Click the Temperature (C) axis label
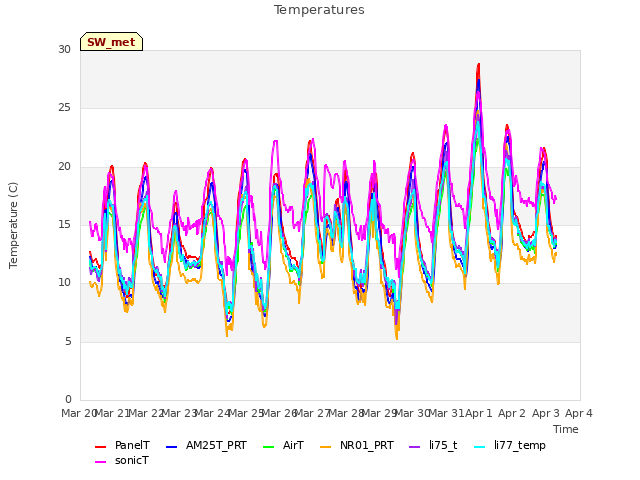Image resolution: width=640 pixels, height=480 pixels. pos(13,225)
